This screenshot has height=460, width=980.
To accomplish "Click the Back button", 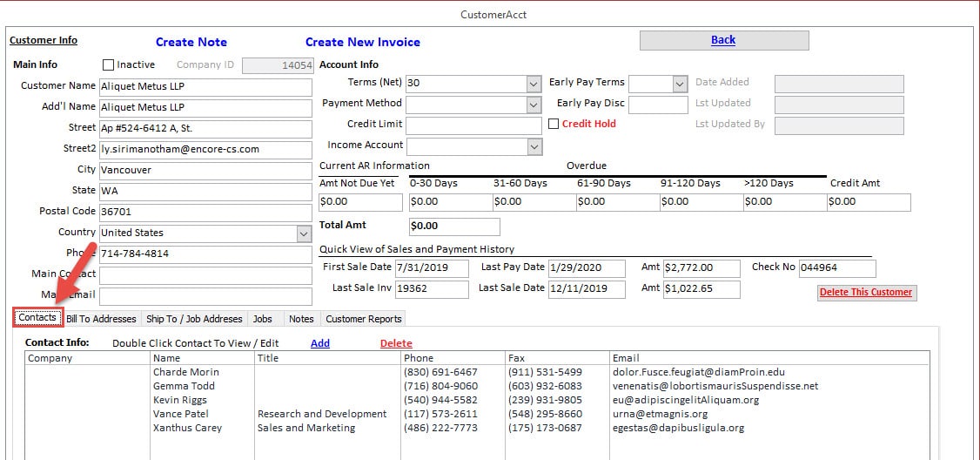I will (x=724, y=40).
